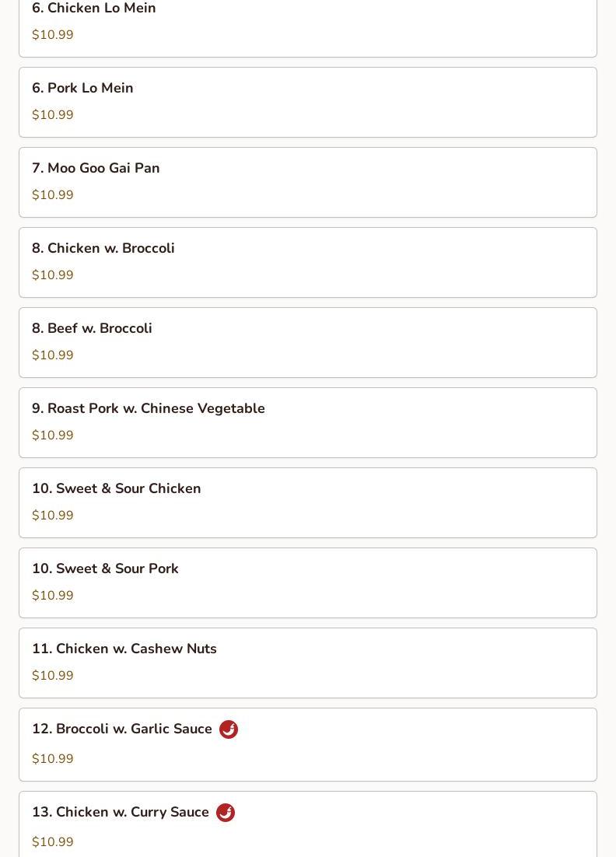Image resolution: width=616 pixels, height=857 pixels.
Task: Select 8. Beef w. Broccoli
Action: point(308,343)
